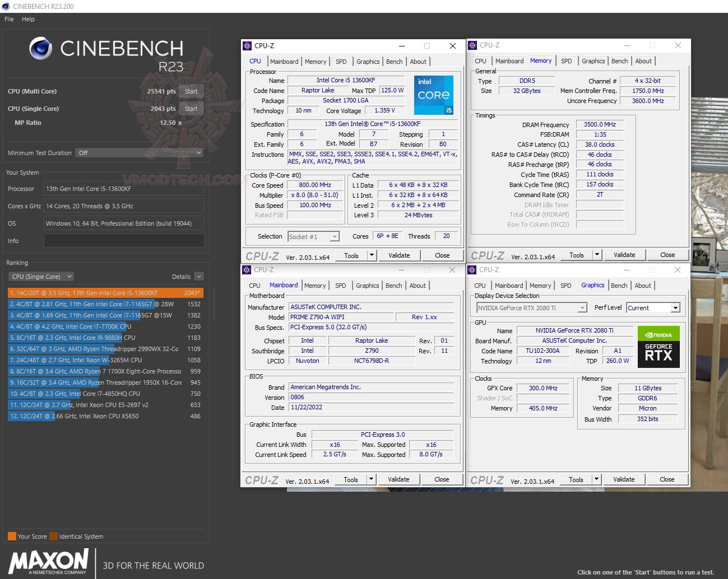Open the Socket #1 selection dropdown

[x=314, y=237]
